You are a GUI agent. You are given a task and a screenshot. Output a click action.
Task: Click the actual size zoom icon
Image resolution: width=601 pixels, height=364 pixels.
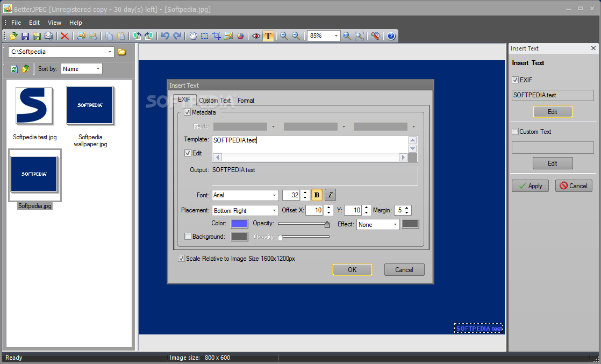pyautogui.click(x=347, y=36)
